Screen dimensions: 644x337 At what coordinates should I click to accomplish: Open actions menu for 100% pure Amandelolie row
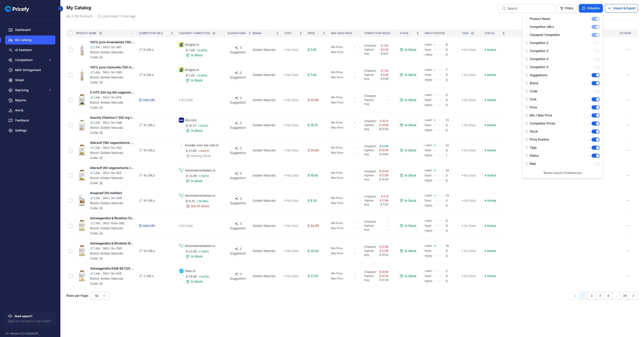[x=628, y=50]
